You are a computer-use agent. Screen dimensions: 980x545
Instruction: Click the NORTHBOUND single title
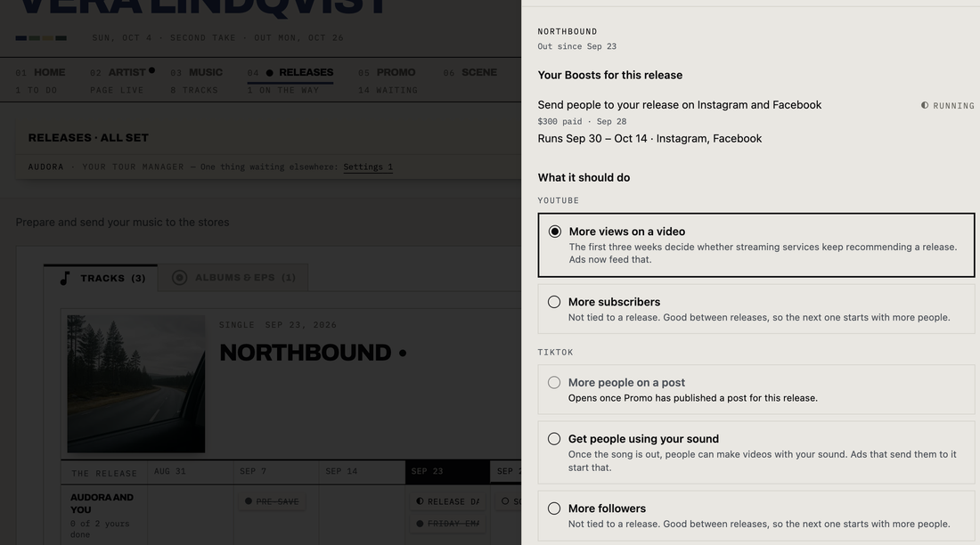coord(305,354)
